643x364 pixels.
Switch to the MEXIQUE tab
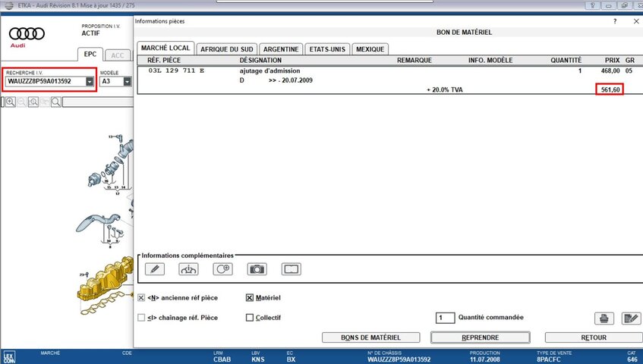(x=370, y=49)
